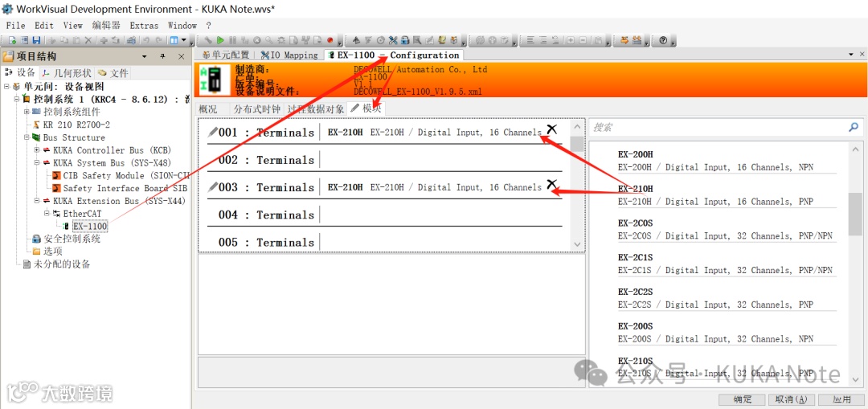Open the window layout dropdown arrow
Viewport: 868px width, 409px height.
(184, 40)
